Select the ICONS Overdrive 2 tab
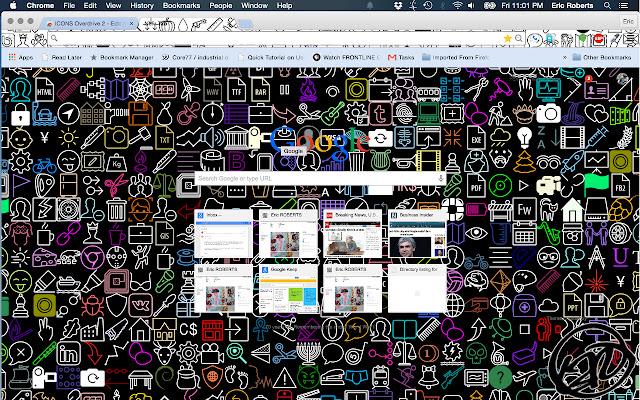 pyautogui.click(x=89, y=24)
